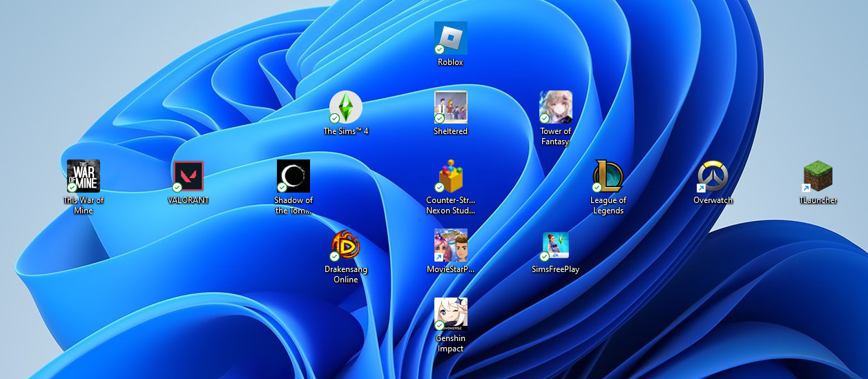Select the League of Legends icon
Viewport: 868px width, 379px height.
[x=608, y=176]
